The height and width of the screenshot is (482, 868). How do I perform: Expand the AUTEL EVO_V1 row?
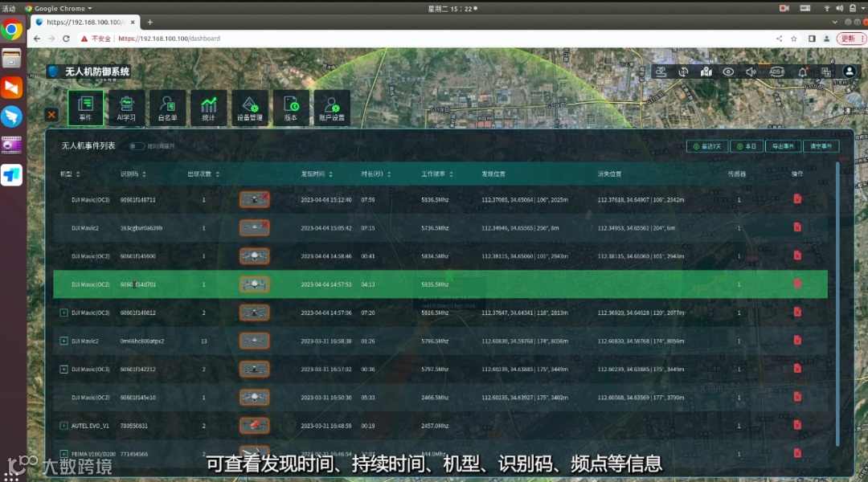pyautogui.click(x=63, y=426)
